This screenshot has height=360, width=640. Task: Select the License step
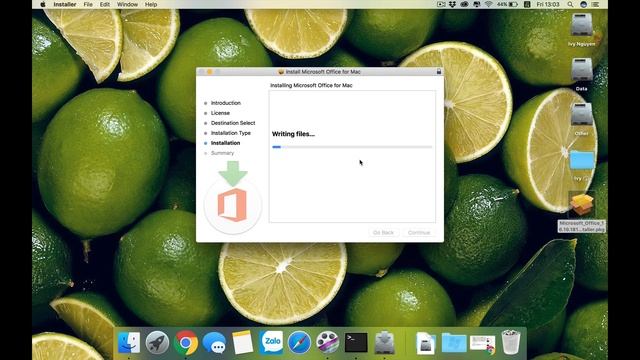(x=220, y=113)
